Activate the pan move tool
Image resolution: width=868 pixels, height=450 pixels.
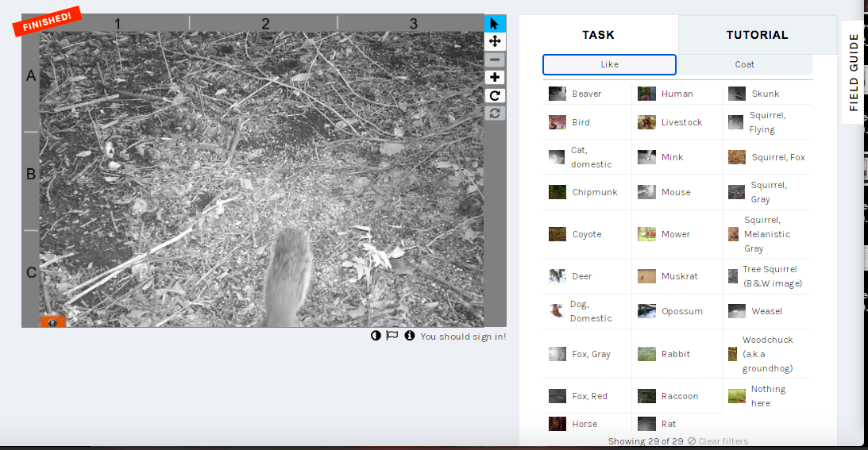495,41
